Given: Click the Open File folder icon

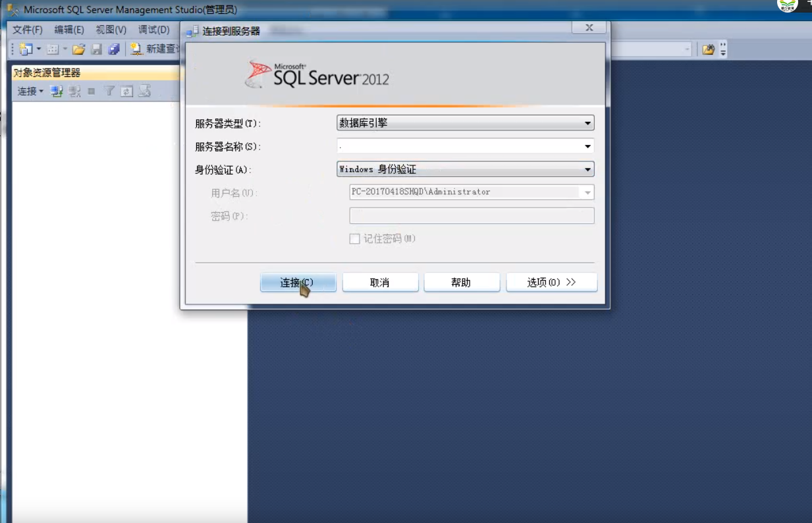Looking at the screenshot, I should [x=79, y=49].
